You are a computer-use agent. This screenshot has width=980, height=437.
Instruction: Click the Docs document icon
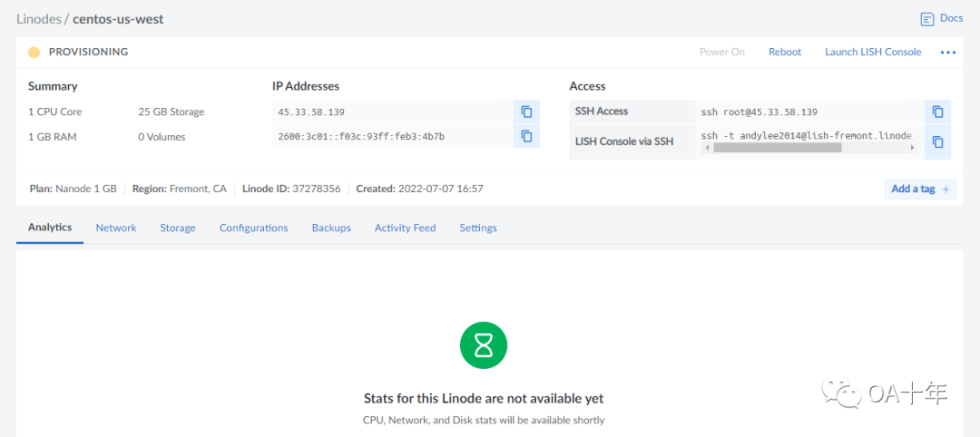pyautogui.click(x=926, y=19)
